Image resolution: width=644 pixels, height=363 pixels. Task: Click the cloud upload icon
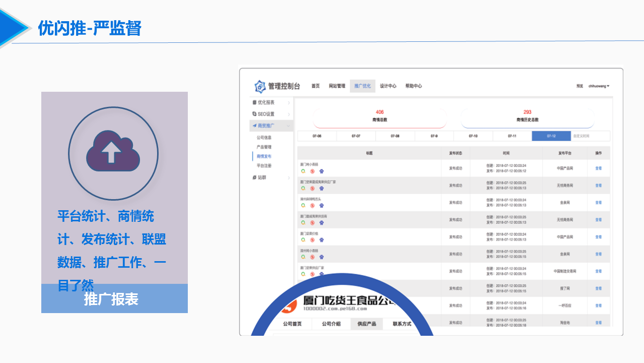[x=113, y=151]
